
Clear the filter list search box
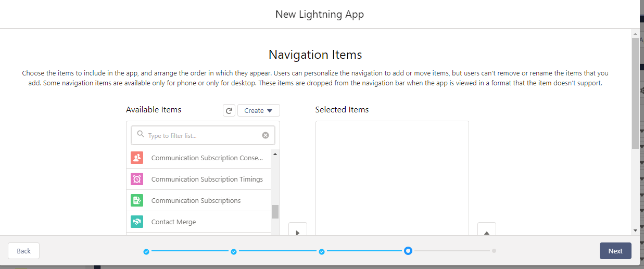pyautogui.click(x=266, y=135)
